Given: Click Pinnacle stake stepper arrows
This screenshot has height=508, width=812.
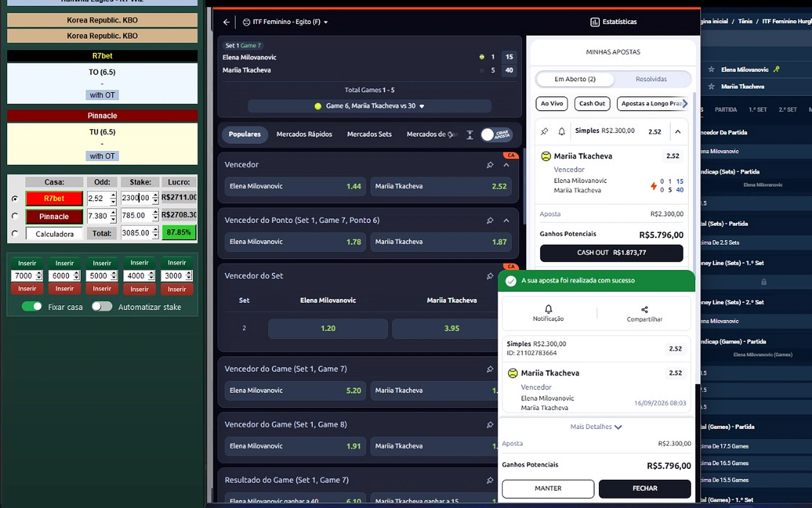Looking at the screenshot, I should [x=155, y=215].
